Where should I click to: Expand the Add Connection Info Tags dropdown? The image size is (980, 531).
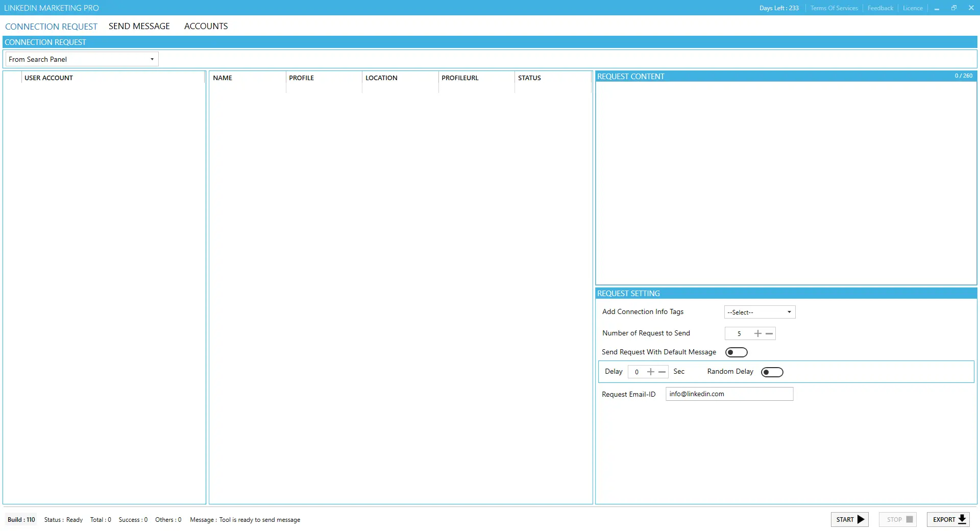[x=759, y=312]
